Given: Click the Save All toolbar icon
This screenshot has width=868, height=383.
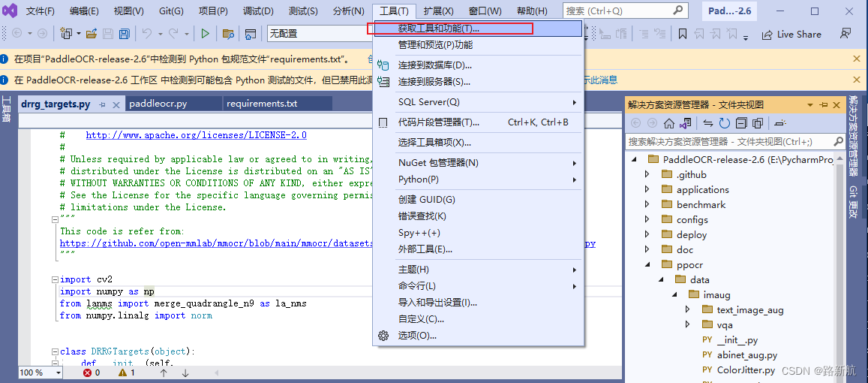Looking at the screenshot, I should coord(125,34).
